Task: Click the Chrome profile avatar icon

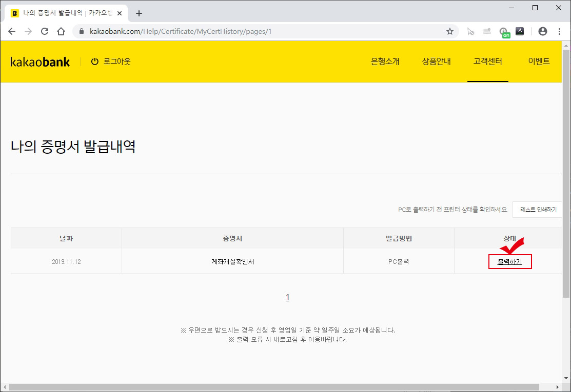Action: (x=542, y=31)
